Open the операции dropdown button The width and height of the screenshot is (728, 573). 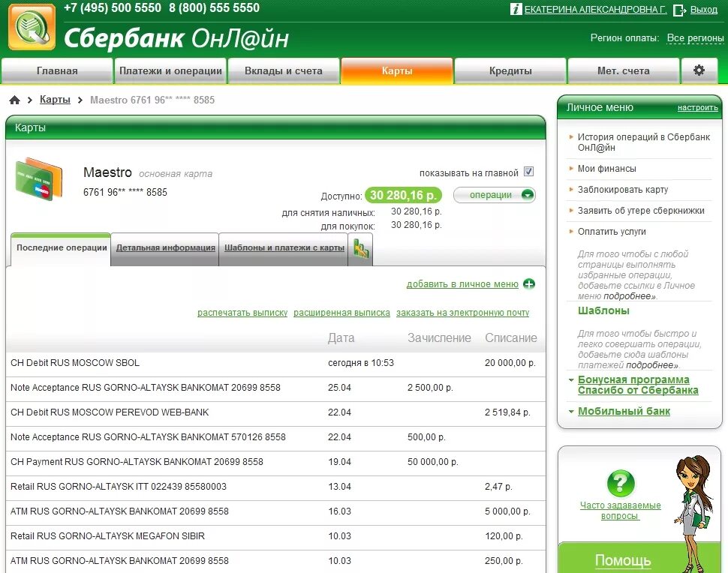point(494,195)
